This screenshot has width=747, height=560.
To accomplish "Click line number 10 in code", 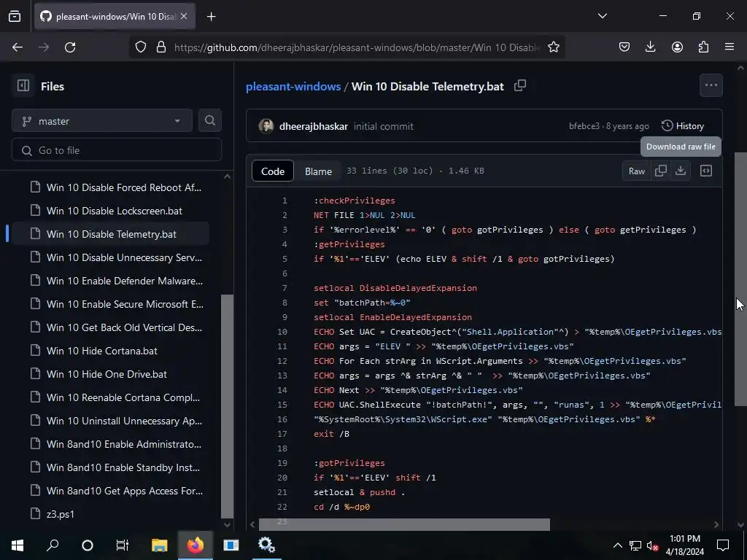I will pyautogui.click(x=282, y=332).
